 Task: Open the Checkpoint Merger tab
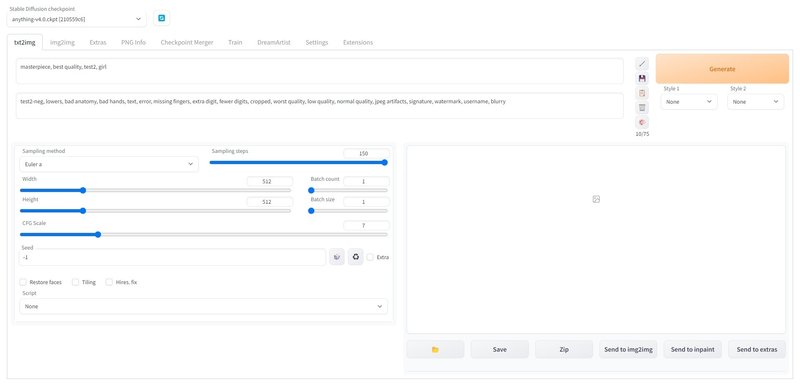(x=187, y=42)
